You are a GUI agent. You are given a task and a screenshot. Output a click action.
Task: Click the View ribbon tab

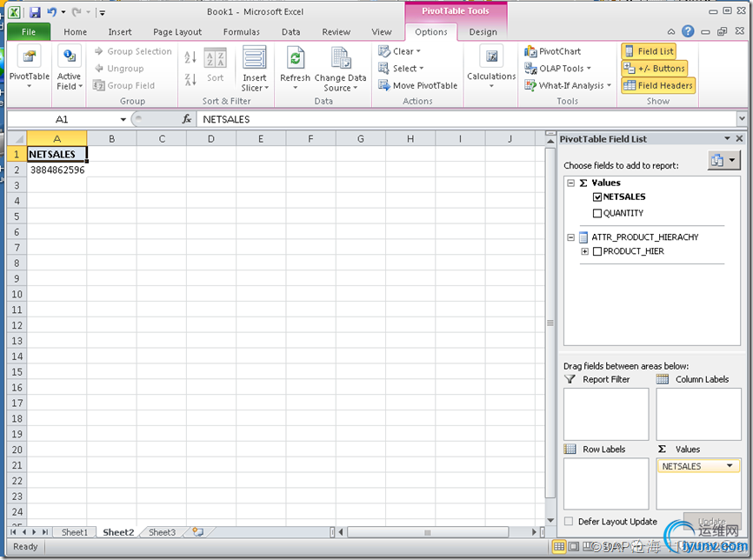(382, 32)
